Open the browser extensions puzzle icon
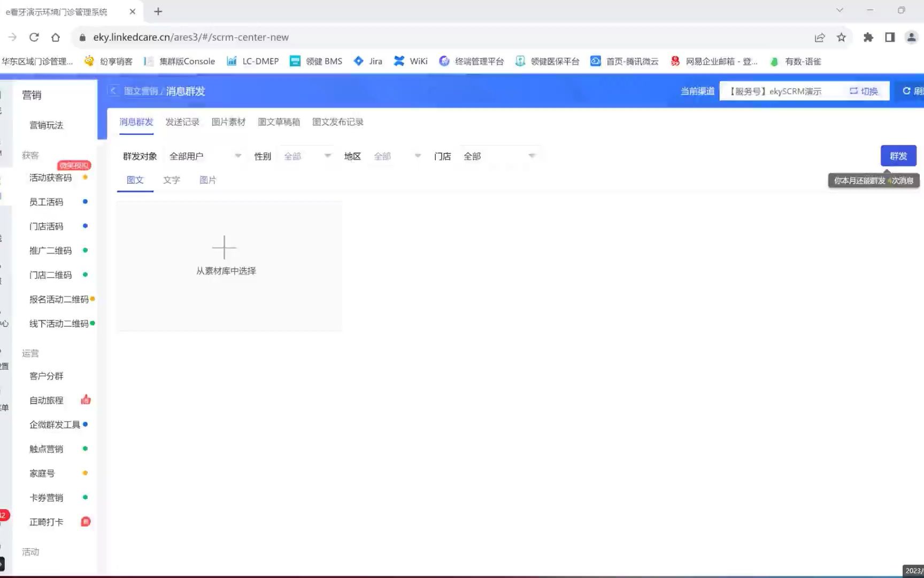 coord(868,37)
